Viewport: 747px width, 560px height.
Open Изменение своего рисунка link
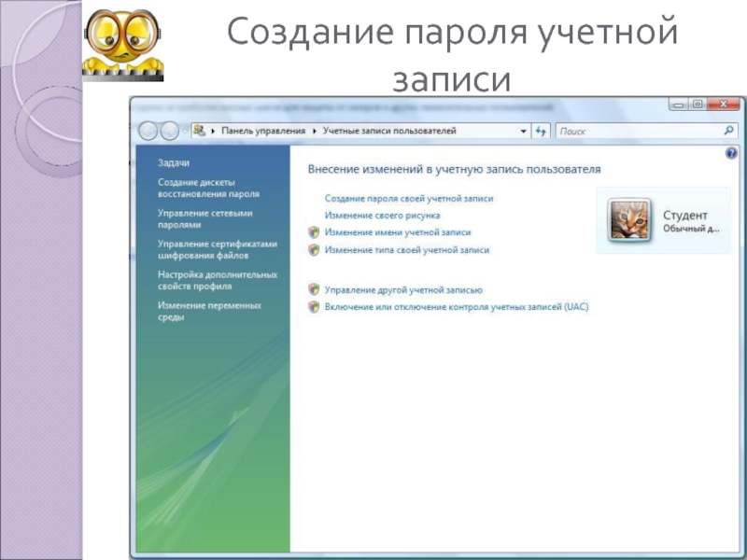[x=382, y=216]
